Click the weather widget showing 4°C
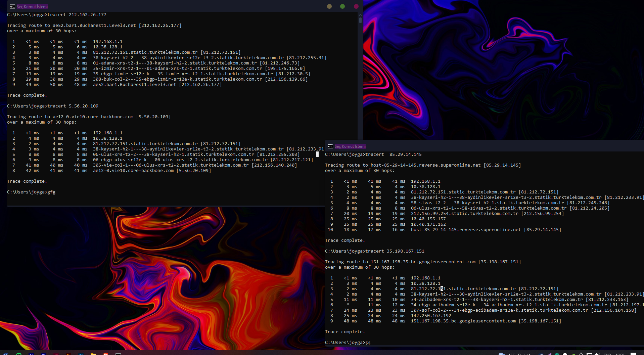 click(x=516, y=354)
